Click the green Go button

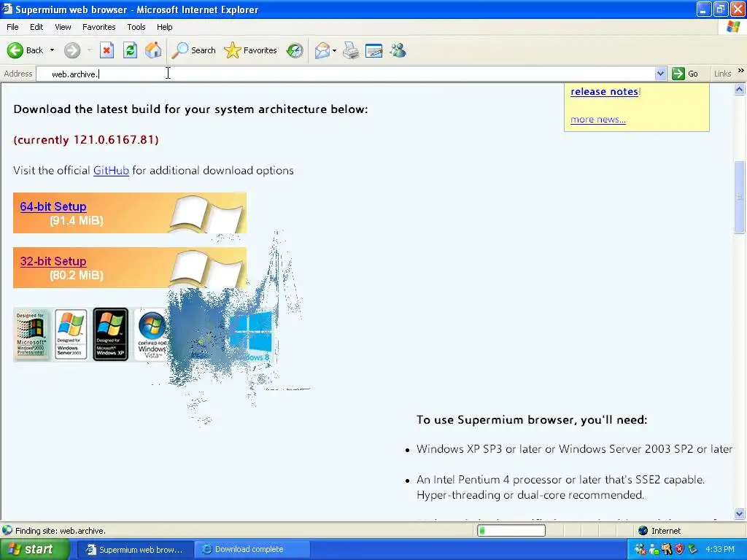pyautogui.click(x=685, y=74)
